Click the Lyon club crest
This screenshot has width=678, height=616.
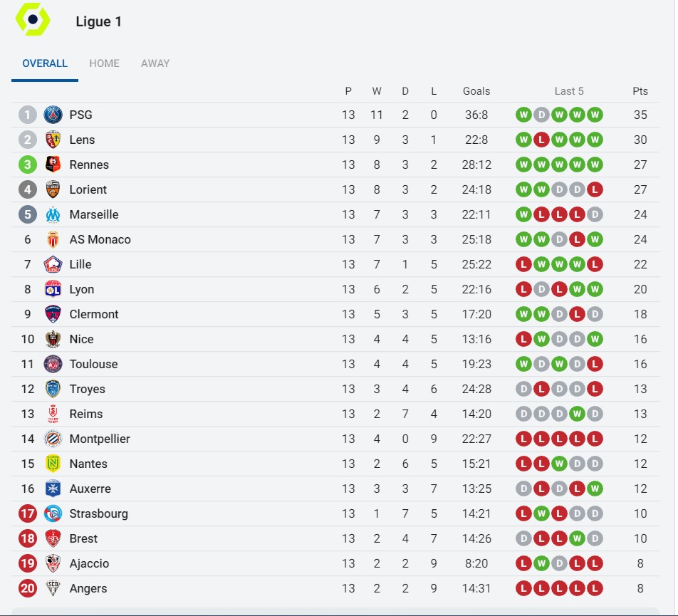(53, 289)
